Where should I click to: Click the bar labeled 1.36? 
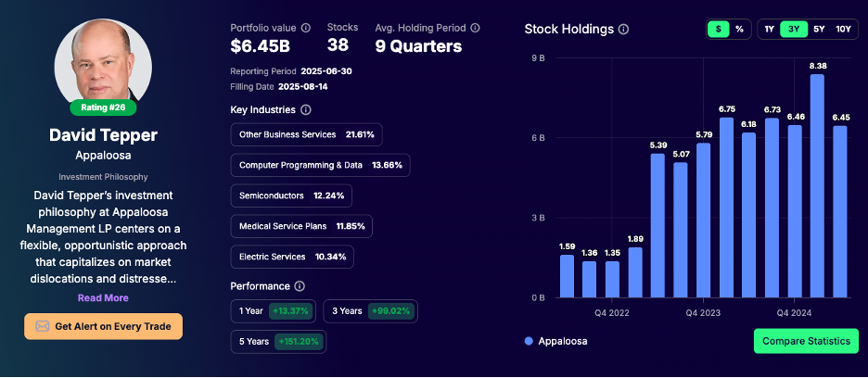coord(590,280)
